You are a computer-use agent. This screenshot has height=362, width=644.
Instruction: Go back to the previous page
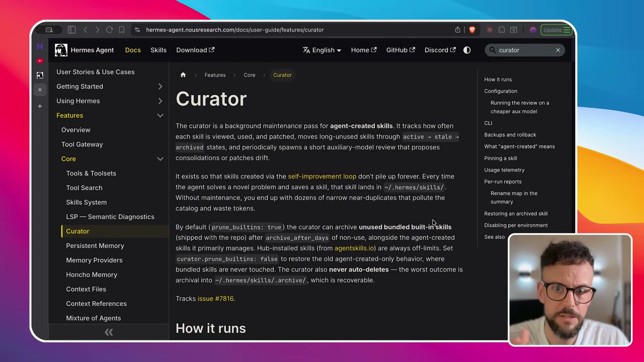click(x=85, y=30)
